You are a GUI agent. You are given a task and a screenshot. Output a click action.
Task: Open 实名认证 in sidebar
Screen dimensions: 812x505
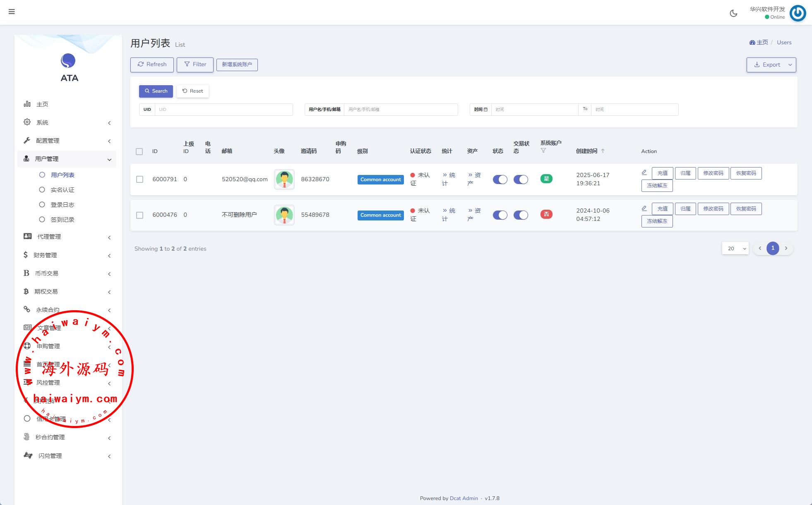pos(62,190)
